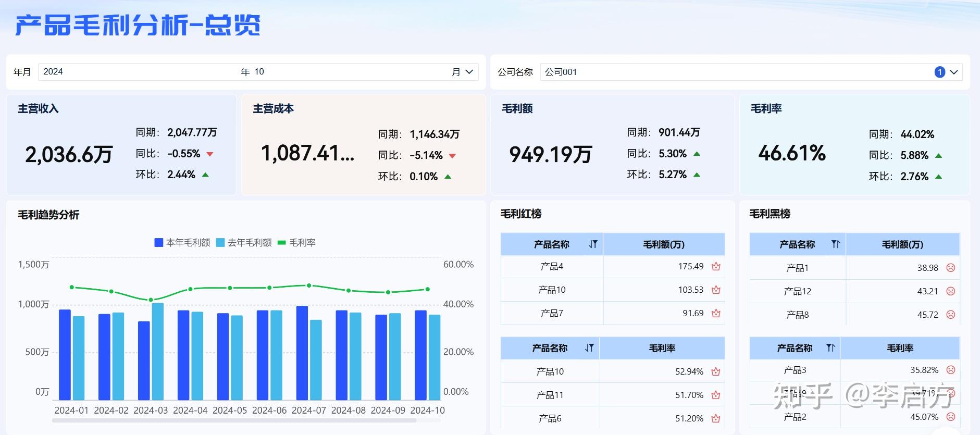
Task: Click green up arrow beside 毛利额 环比 5.27%
Action: pyautogui.click(x=697, y=175)
